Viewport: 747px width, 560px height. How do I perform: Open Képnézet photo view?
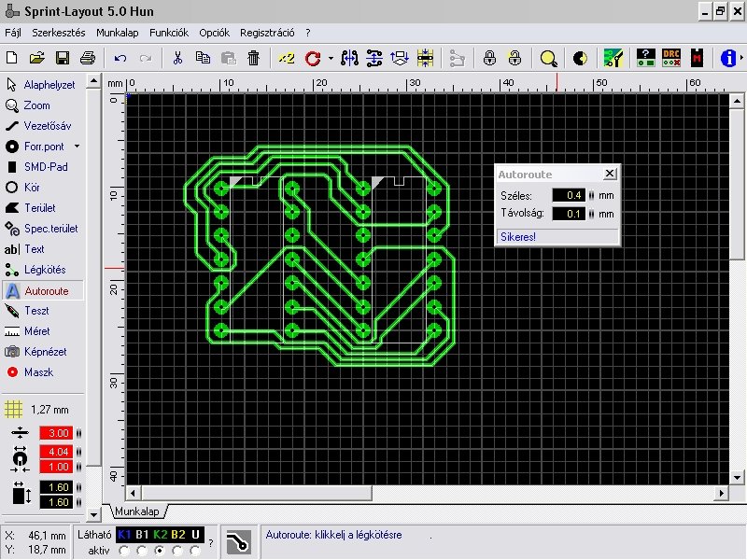tap(42, 352)
